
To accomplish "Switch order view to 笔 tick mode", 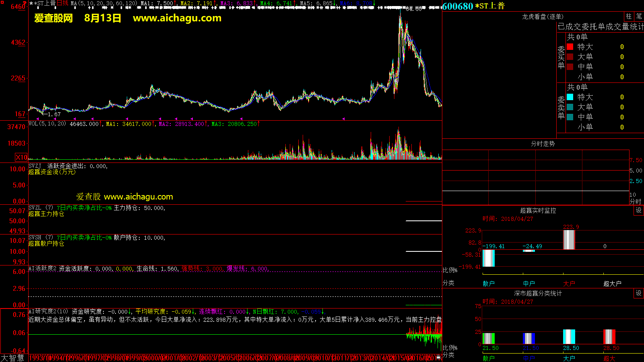I will (x=639, y=16).
